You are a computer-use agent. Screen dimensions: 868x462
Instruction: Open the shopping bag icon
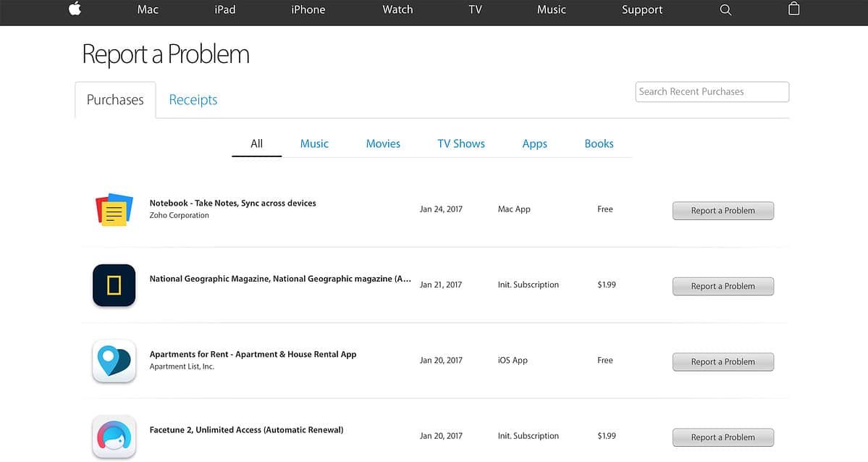pyautogui.click(x=794, y=8)
